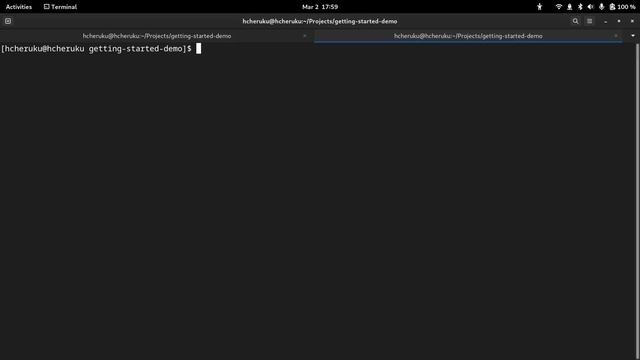The height and width of the screenshot is (360, 640).
Task: Click the notification bell icon in top bar
Action: (x=569, y=7)
